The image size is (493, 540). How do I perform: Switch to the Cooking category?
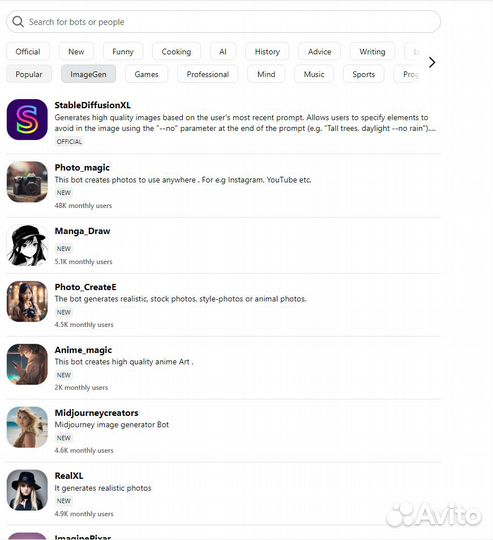click(x=176, y=52)
